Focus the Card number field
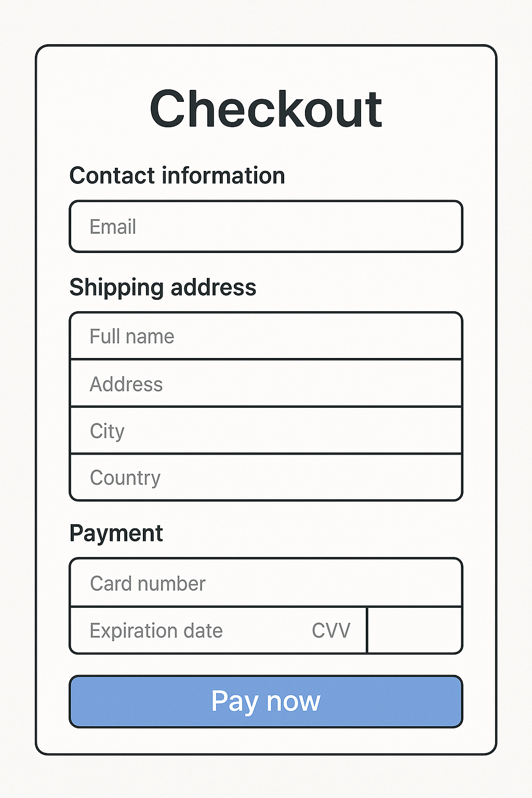Screen dimensions: 532x798 coord(266,582)
